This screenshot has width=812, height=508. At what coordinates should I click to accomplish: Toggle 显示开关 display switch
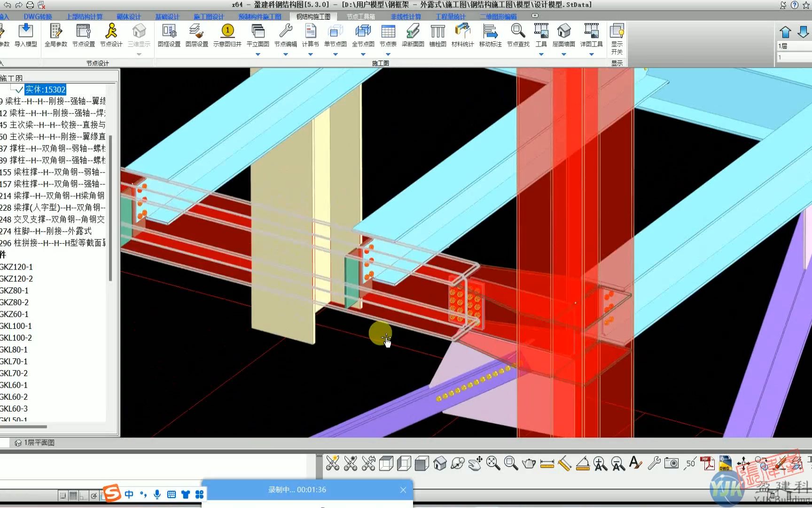tap(617, 39)
